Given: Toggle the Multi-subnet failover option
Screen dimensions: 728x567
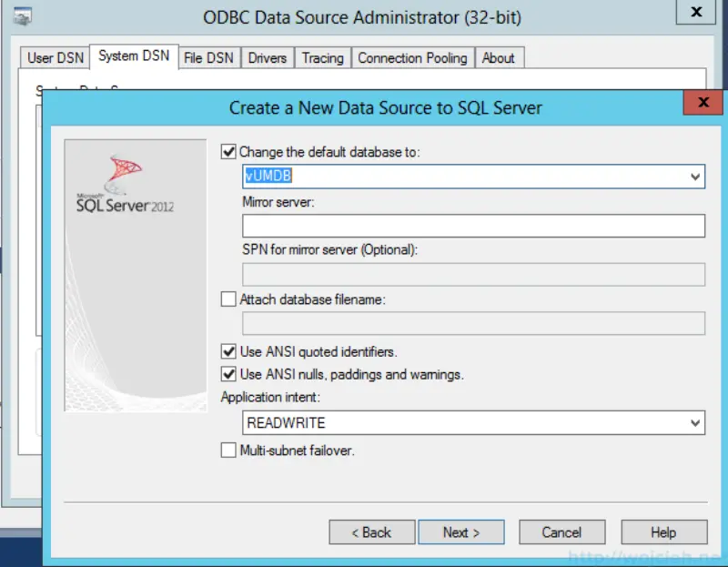Looking at the screenshot, I should coord(228,451).
